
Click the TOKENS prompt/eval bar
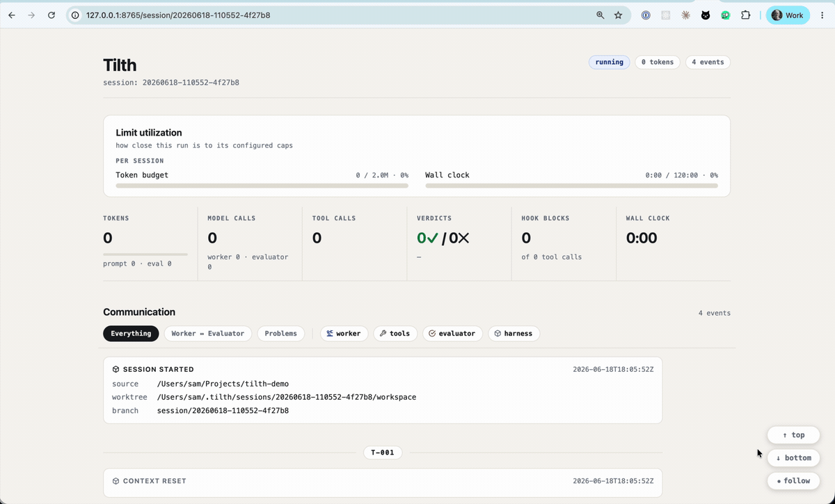pos(145,254)
